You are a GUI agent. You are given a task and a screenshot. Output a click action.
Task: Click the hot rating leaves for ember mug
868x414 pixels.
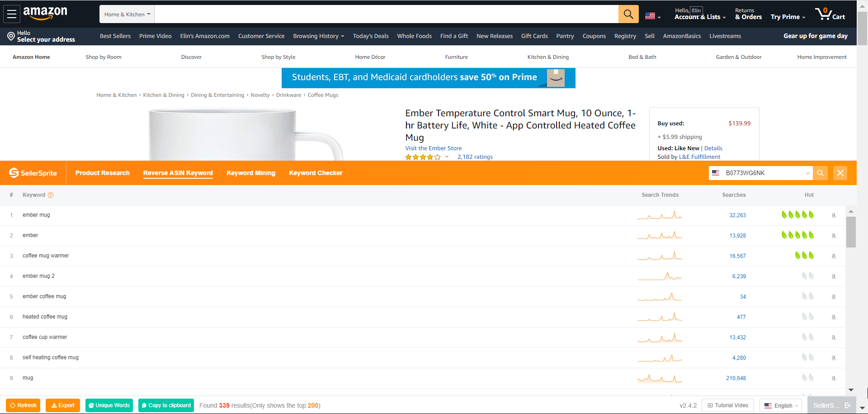coord(798,214)
